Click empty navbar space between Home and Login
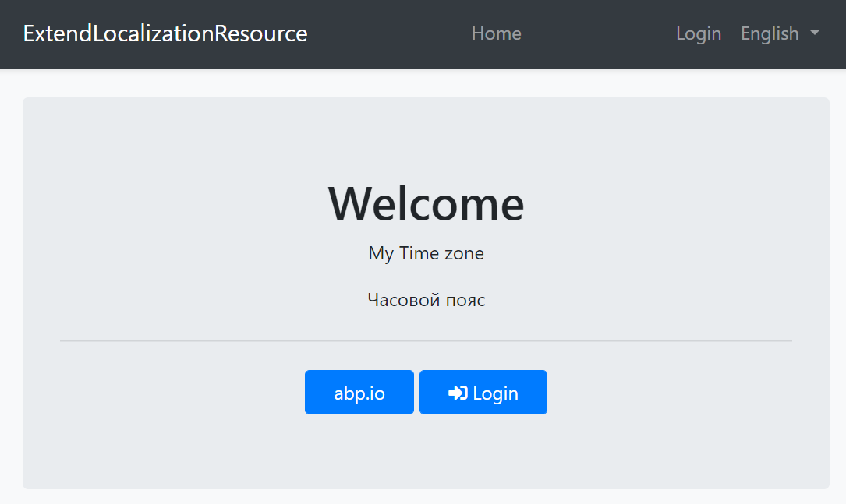 pos(596,33)
